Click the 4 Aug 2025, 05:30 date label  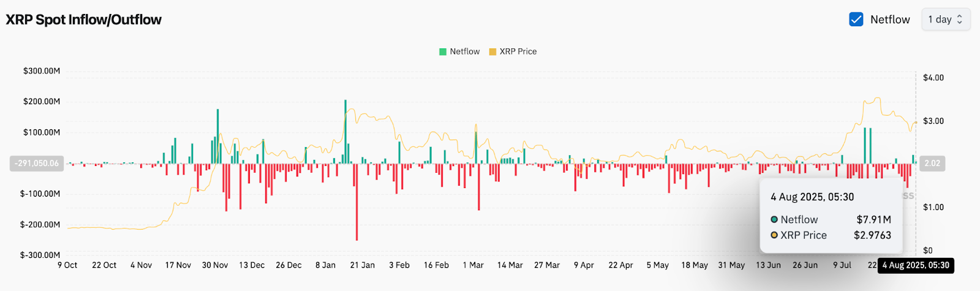click(x=916, y=265)
